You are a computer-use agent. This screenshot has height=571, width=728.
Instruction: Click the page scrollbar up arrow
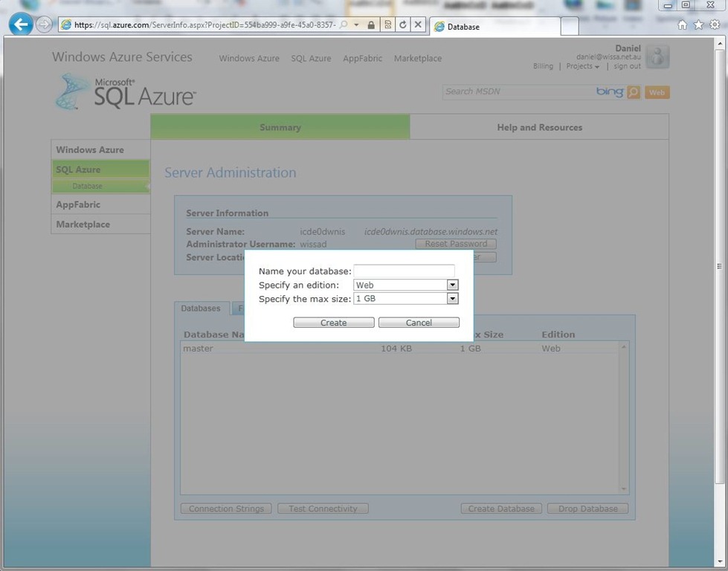720,44
